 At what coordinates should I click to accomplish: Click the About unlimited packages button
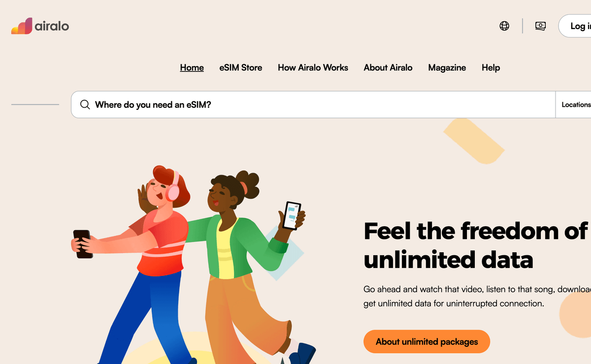pos(427,341)
